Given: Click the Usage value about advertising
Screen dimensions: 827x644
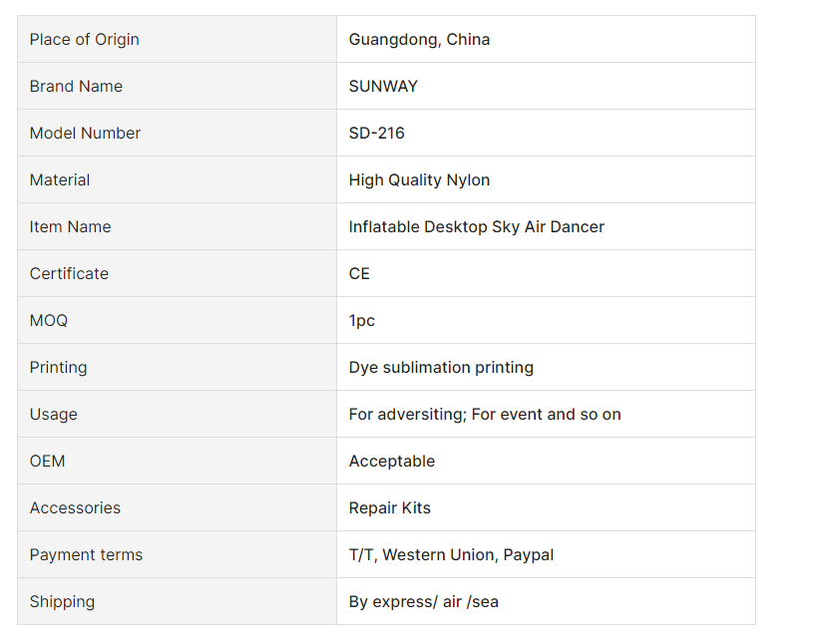Looking at the screenshot, I should [x=485, y=415].
